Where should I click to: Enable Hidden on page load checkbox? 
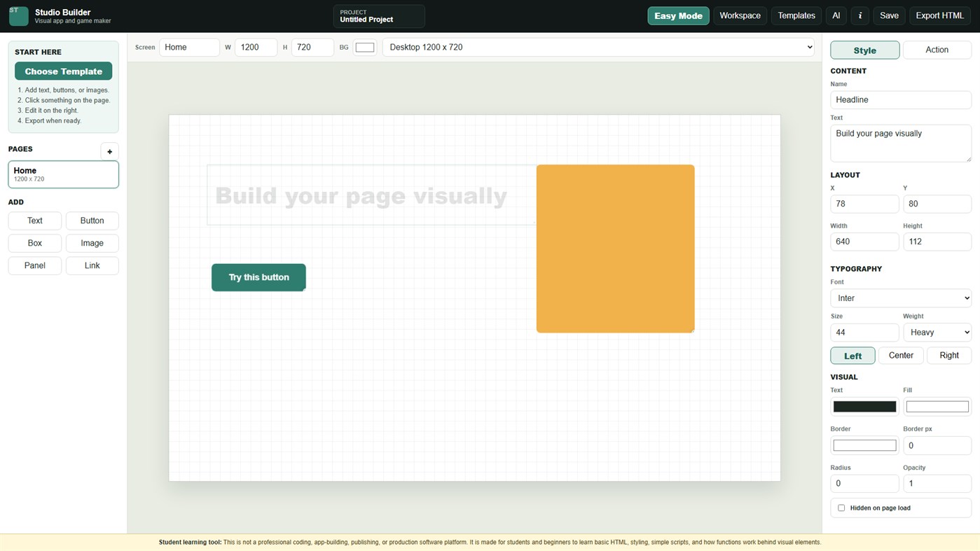pos(841,508)
